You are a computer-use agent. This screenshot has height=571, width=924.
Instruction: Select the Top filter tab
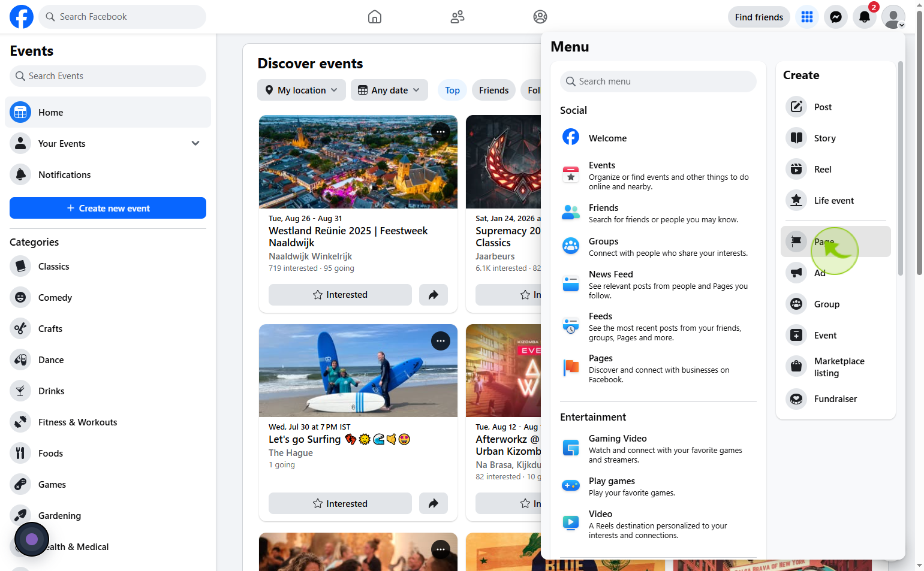click(x=453, y=90)
